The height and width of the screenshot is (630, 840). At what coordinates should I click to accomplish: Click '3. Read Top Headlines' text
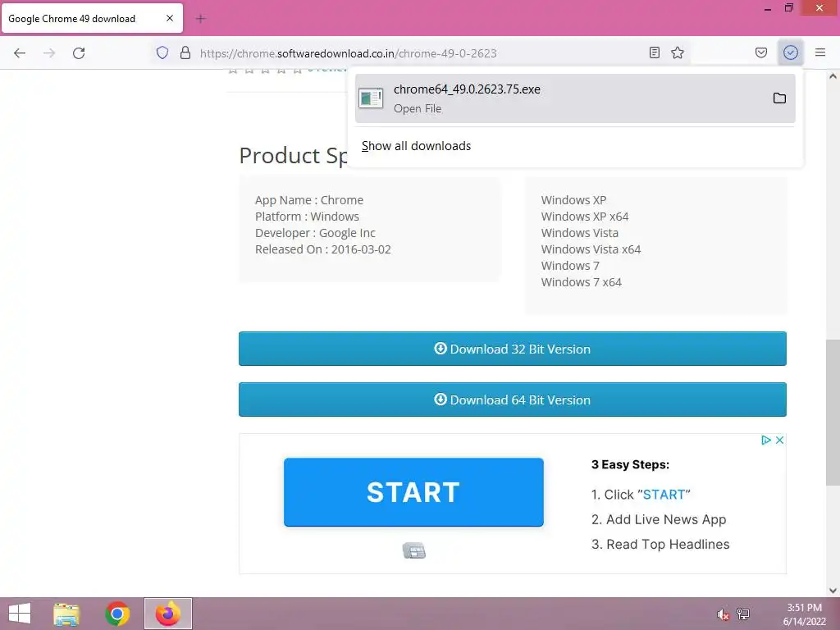click(660, 545)
